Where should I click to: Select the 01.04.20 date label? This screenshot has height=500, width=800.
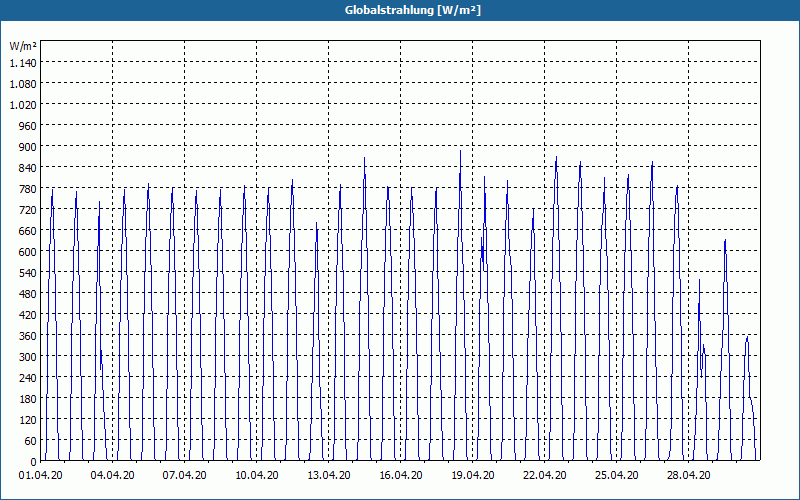pos(41,476)
